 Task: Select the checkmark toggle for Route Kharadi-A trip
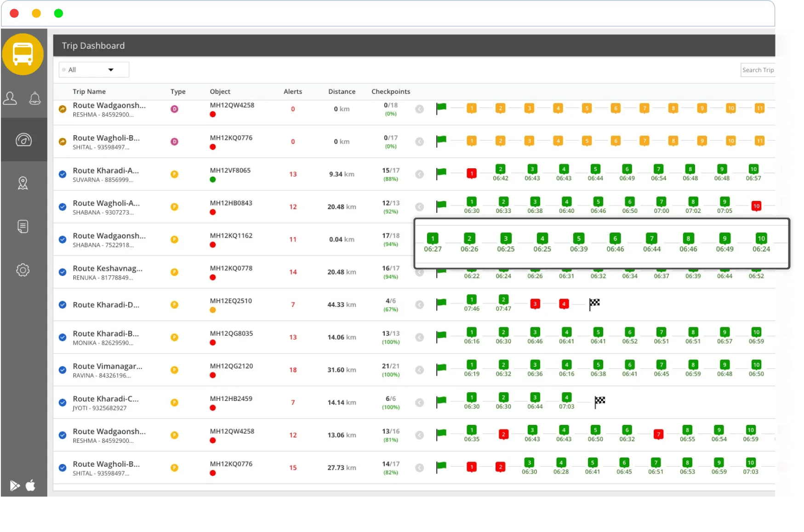pyautogui.click(x=63, y=174)
